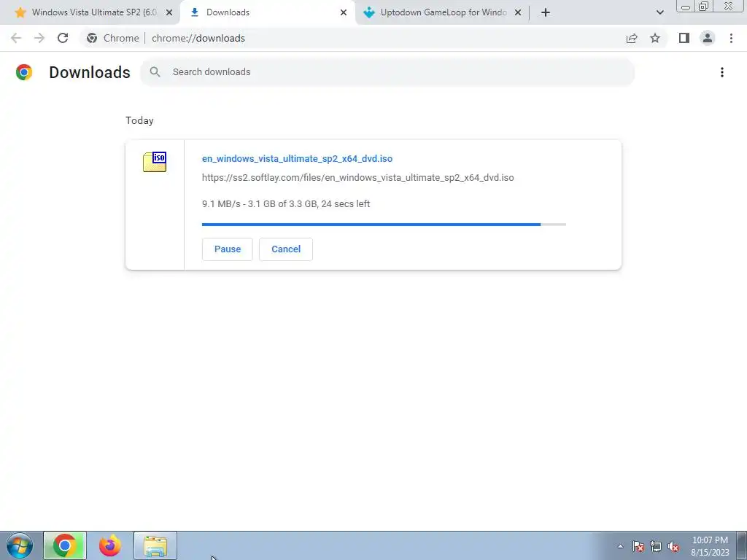Image resolution: width=747 pixels, height=560 pixels.
Task: Bookmark this page with the star icon
Action: point(655,38)
